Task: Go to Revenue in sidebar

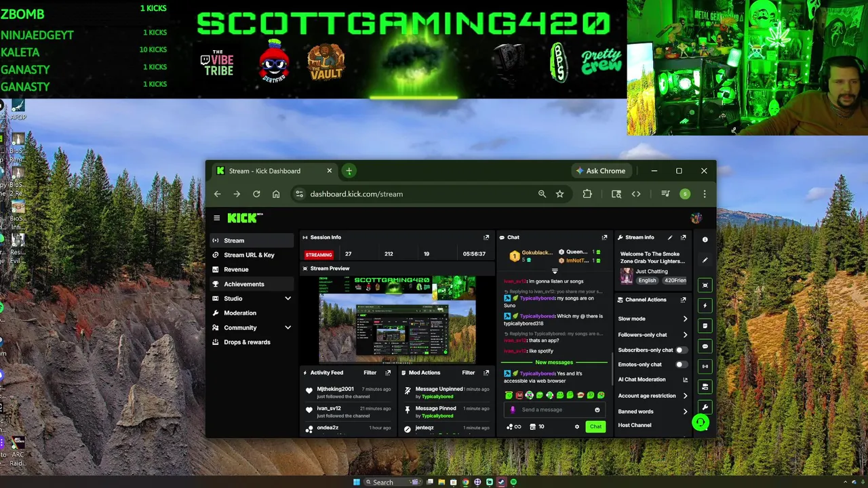Action: [252, 269]
